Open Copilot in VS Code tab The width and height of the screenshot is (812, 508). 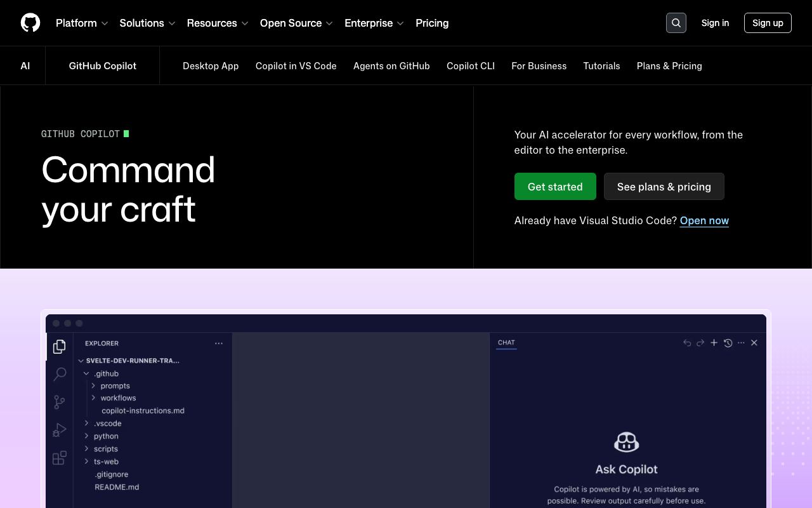pos(296,66)
